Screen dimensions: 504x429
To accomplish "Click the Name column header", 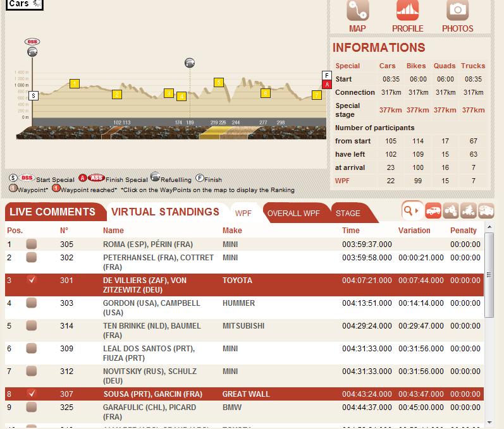I will point(113,231).
